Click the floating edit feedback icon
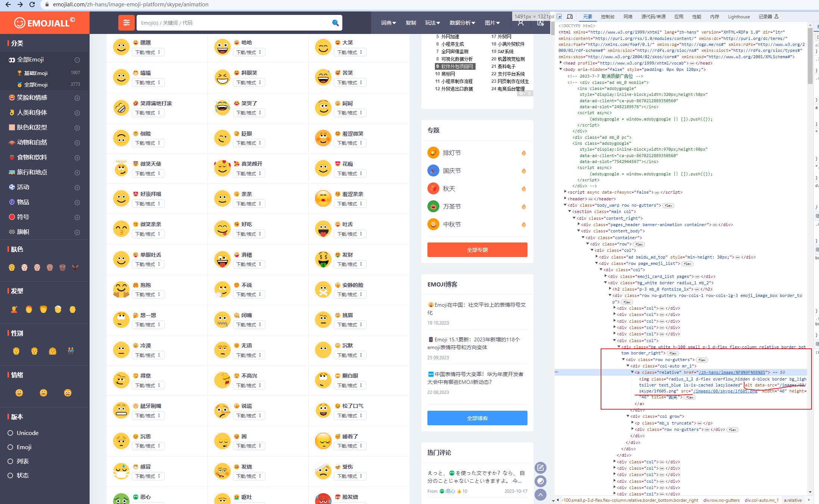 point(540,467)
